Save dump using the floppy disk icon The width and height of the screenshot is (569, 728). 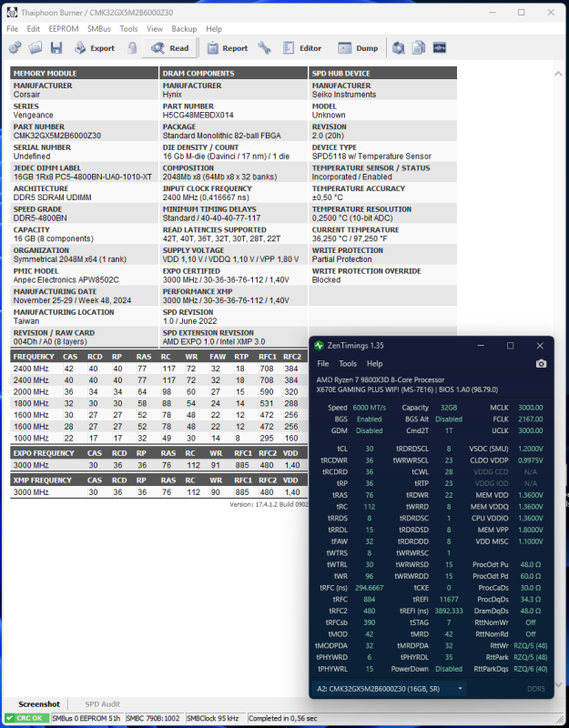pos(56,48)
